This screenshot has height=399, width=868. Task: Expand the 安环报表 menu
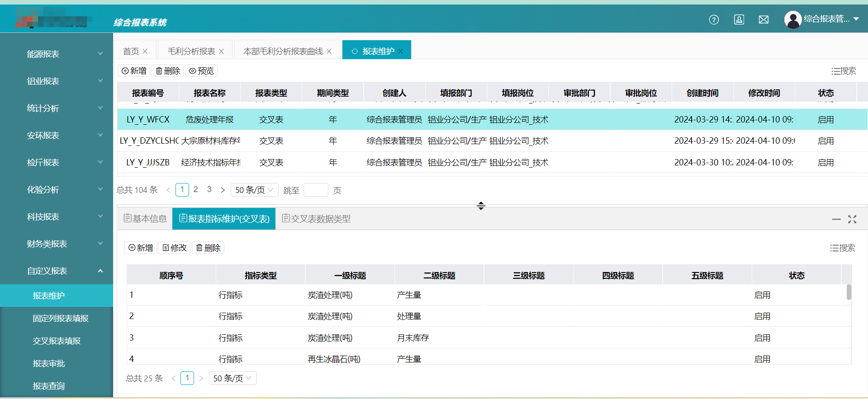(x=57, y=136)
